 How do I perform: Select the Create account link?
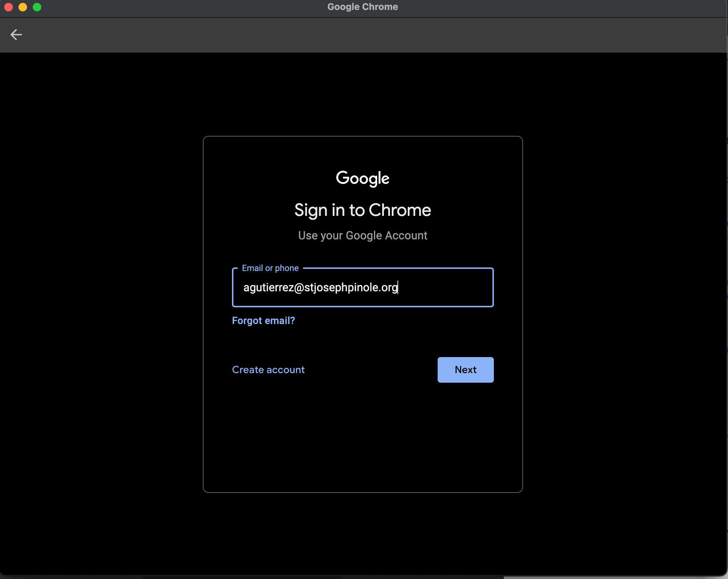(x=268, y=370)
